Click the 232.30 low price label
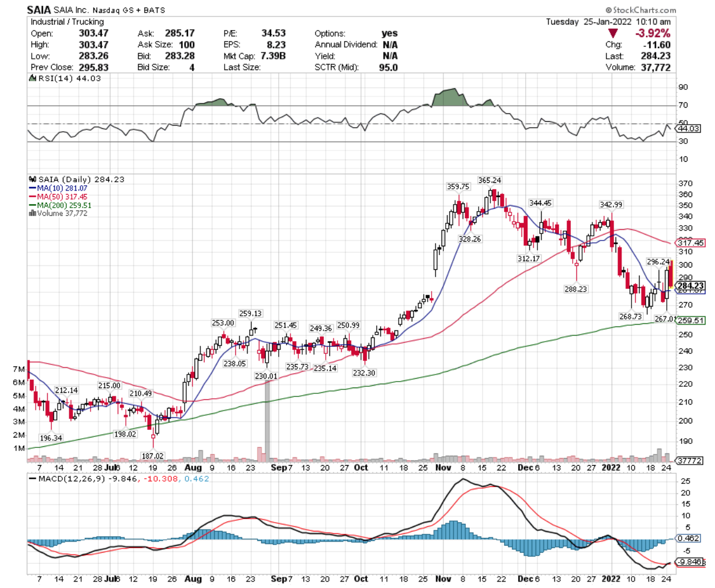This screenshot has width=715, height=588. tap(364, 373)
